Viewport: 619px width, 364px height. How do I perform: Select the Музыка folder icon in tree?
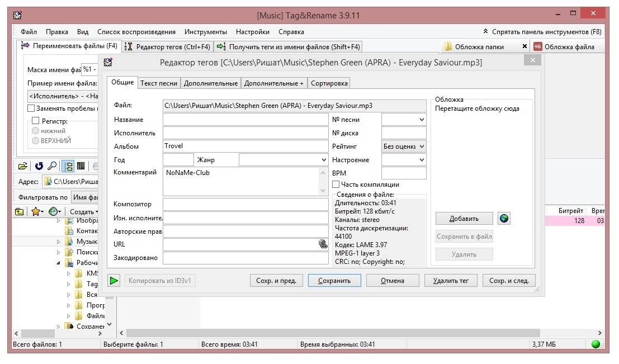tap(69, 241)
